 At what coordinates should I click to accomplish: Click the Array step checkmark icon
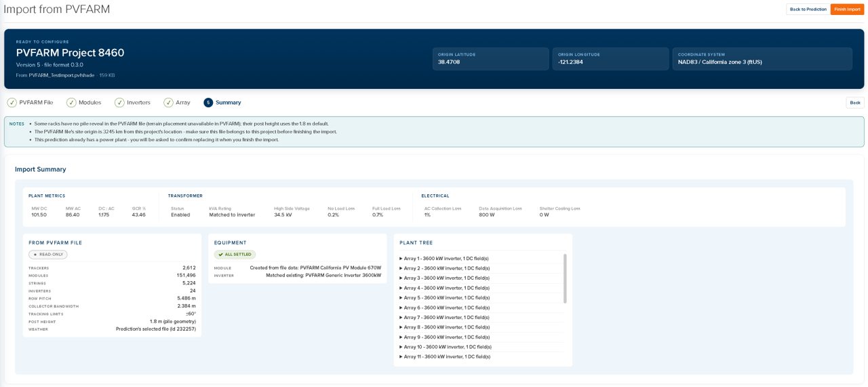(168, 103)
